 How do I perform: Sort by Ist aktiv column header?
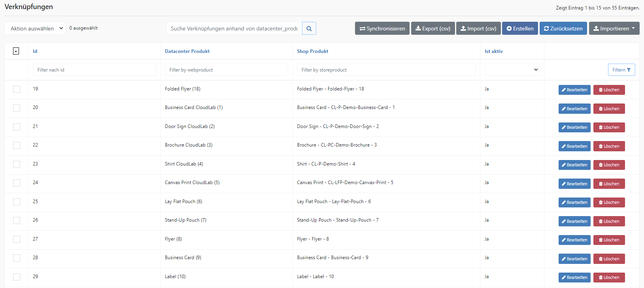click(x=494, y=51)
